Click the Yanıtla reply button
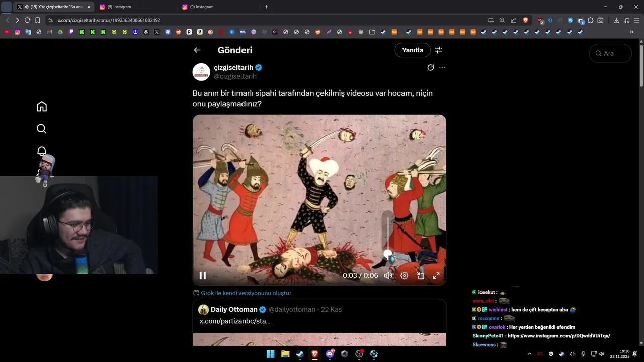The width and height of the screenshot is (644, 362). [x=413, y=50]
